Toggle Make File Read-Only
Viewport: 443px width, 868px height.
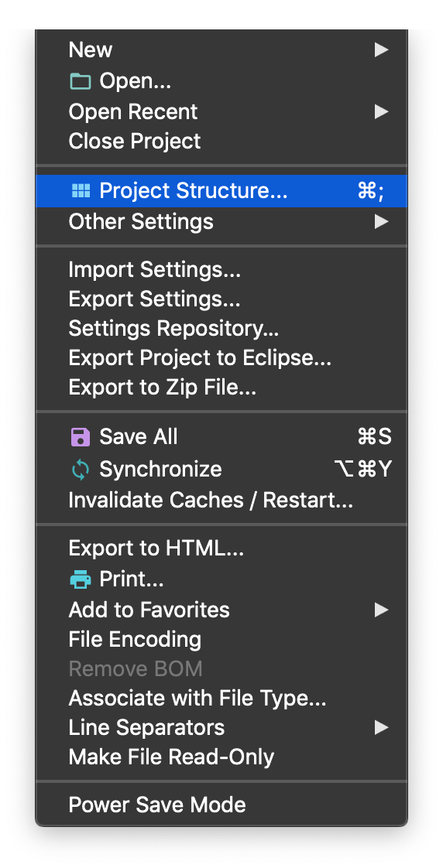(221, 757)
